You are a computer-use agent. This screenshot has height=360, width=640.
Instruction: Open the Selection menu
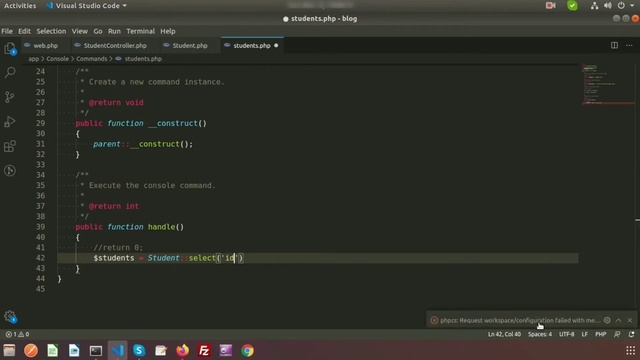(51, 31)
